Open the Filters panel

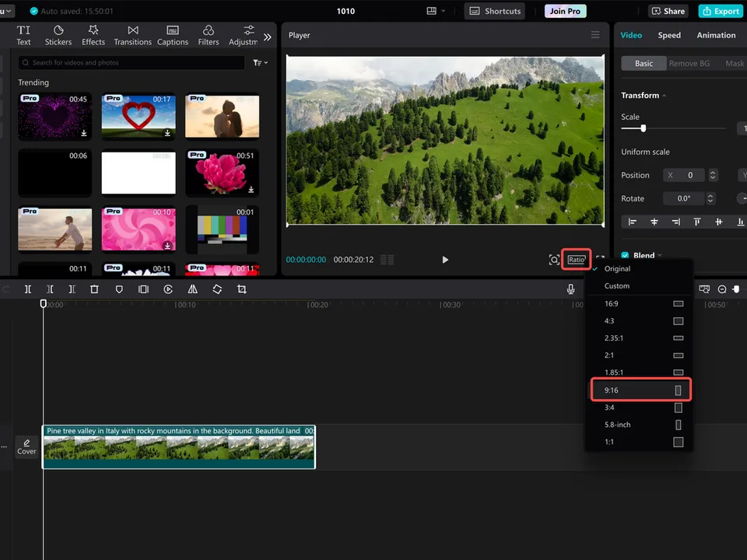209,36
